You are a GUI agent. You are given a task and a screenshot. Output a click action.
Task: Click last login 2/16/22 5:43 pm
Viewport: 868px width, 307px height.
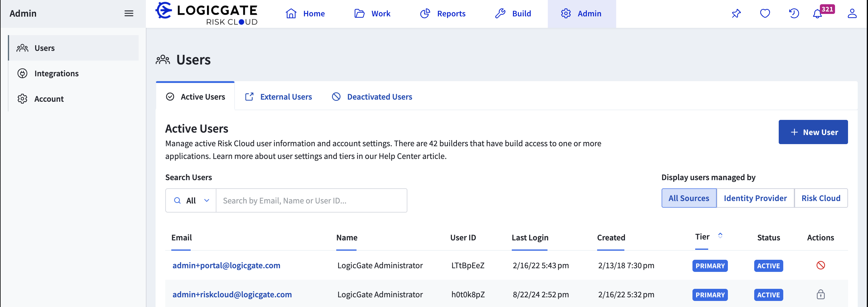coord(541,266)
